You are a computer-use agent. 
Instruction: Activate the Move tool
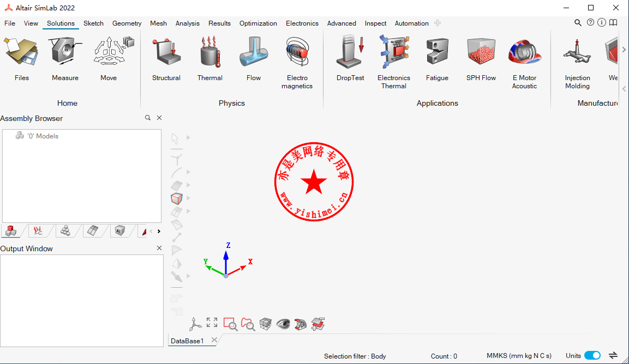coord(109,58)
